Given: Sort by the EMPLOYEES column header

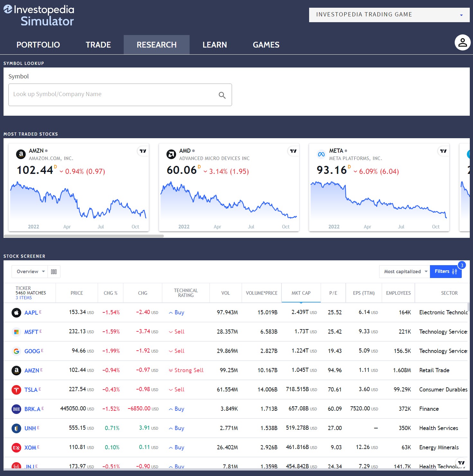Looking at the screenshot, I should 398,293.
